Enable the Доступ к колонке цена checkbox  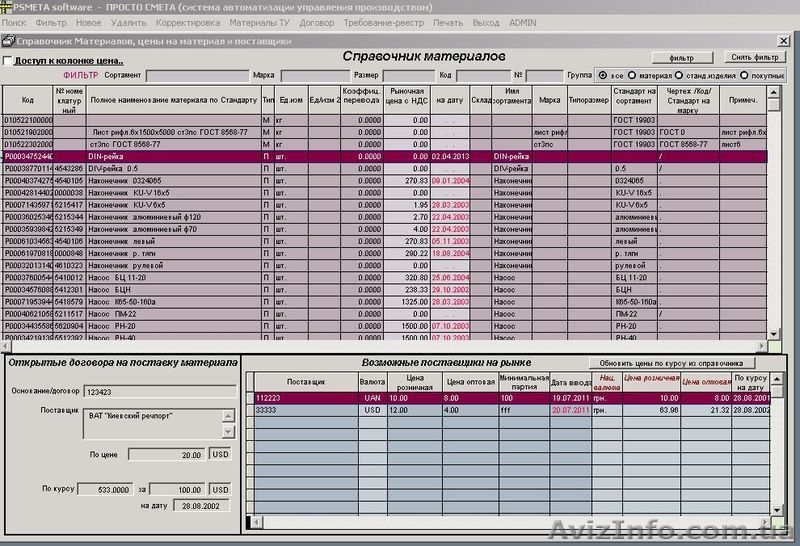point(9,61)
